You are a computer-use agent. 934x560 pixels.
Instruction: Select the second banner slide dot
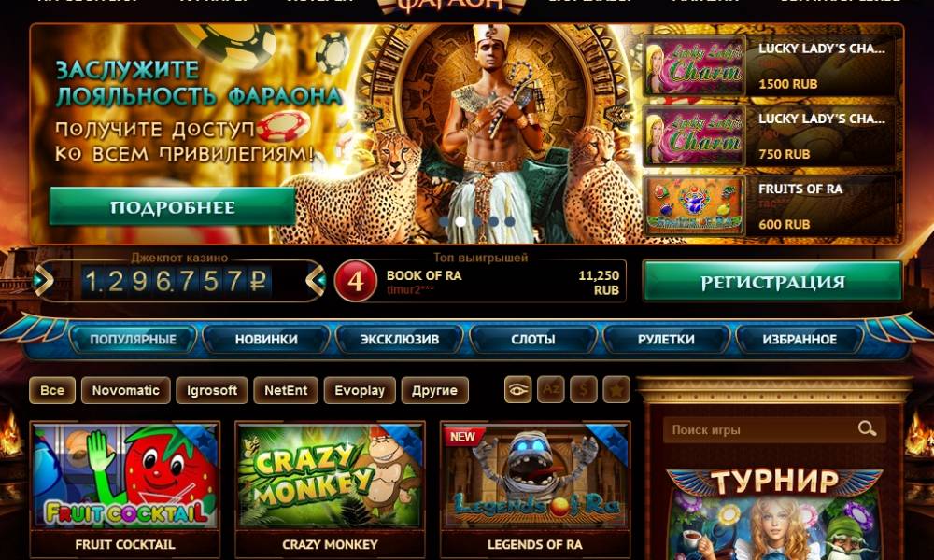click(x=460, y=221)
